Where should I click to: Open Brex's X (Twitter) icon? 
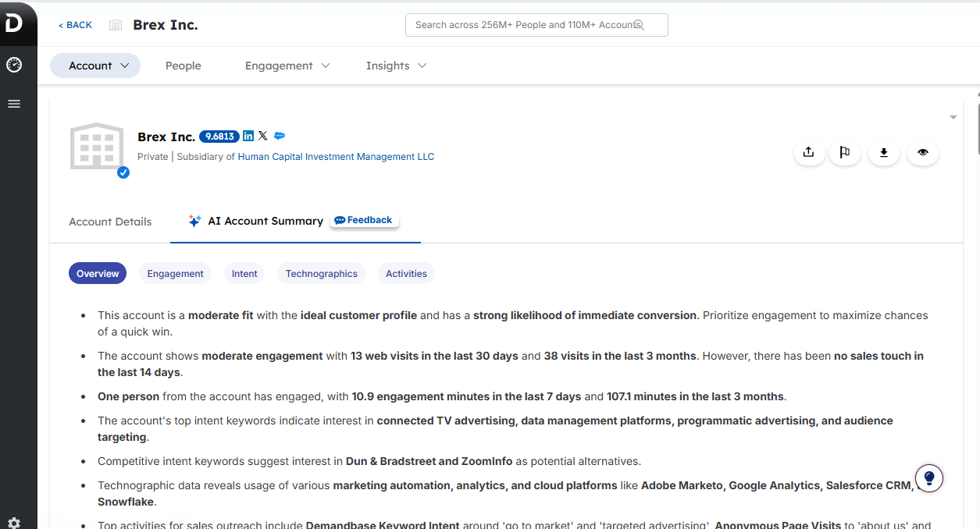point(263,136)
